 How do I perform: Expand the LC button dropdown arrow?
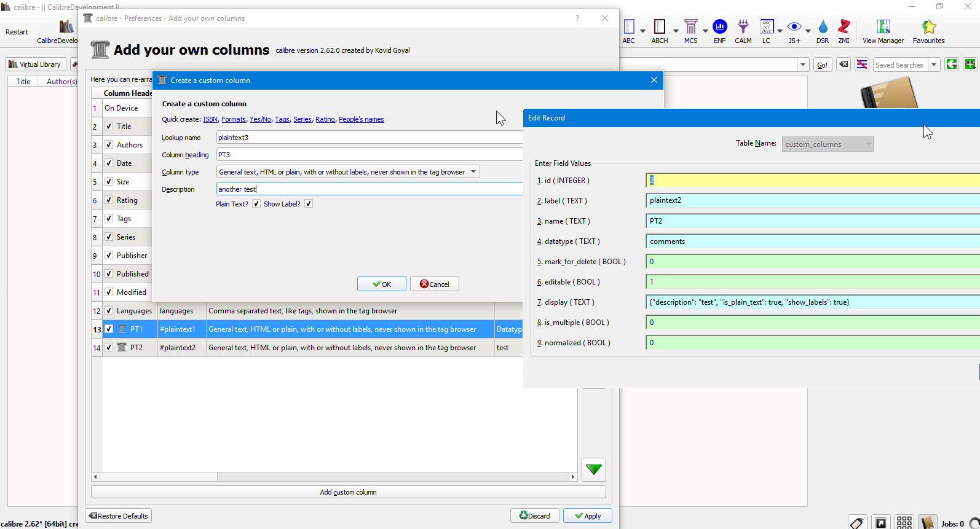click(x=780, y=31)
